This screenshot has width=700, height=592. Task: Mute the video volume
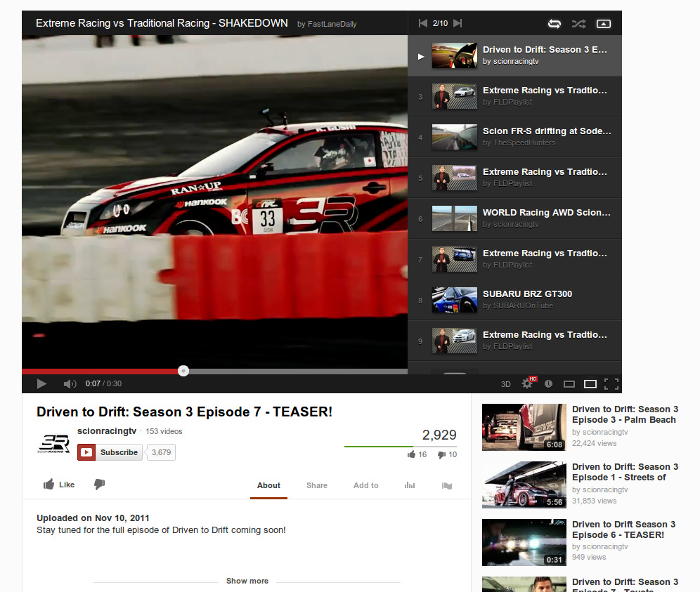(70, 383)
